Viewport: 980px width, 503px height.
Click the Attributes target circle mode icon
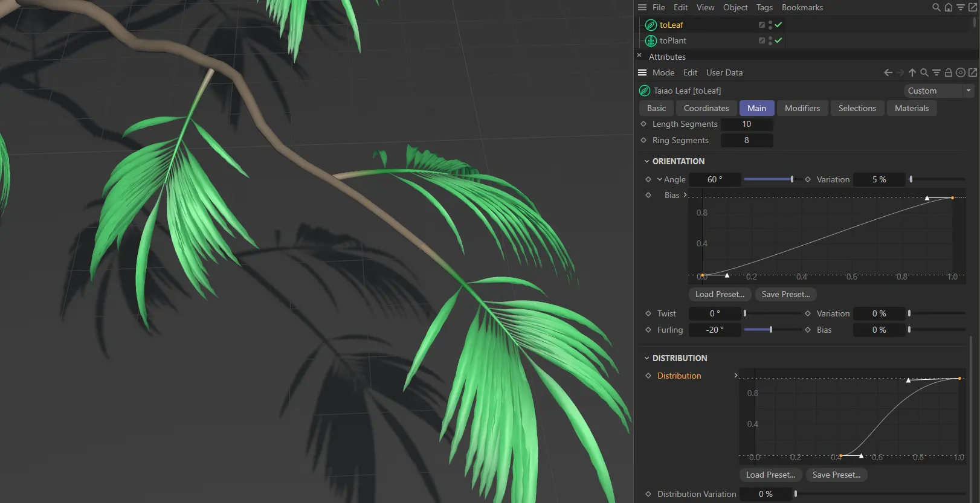coord(961,72)
